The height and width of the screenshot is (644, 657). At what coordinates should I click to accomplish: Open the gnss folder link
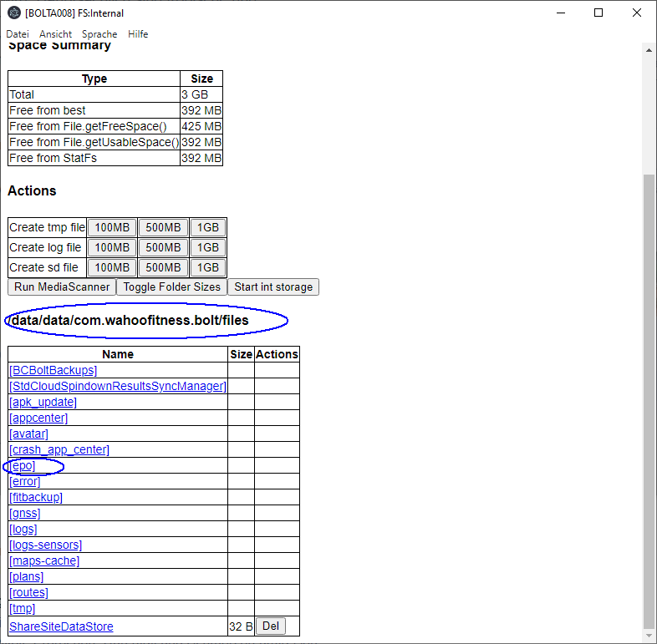click(x=25, y=514)
